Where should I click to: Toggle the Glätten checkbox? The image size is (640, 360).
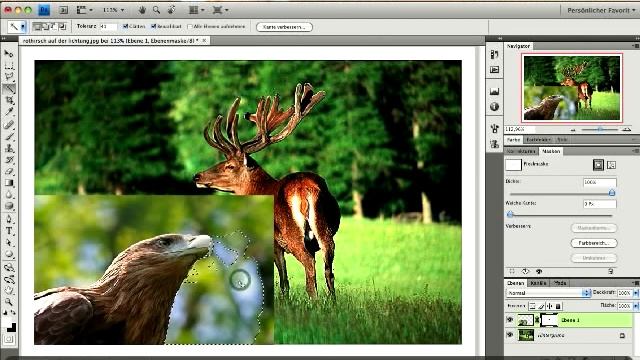[x=125, y=26]
